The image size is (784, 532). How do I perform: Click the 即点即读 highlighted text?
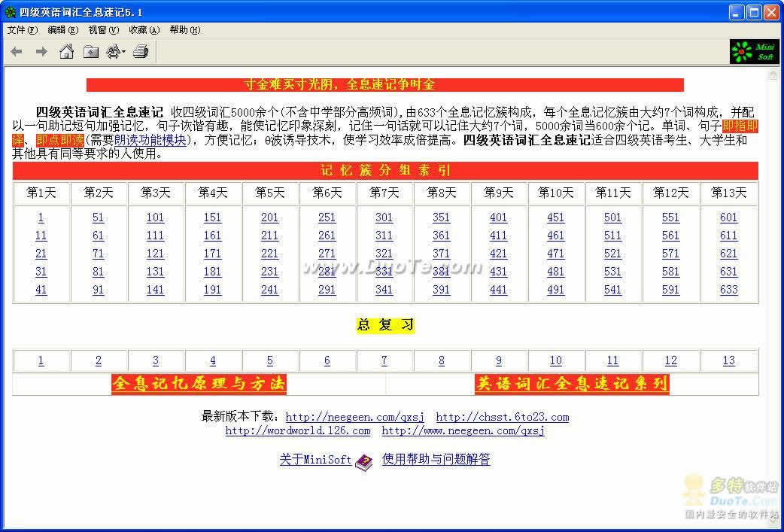pyautogui.click(x=60, y=140)
